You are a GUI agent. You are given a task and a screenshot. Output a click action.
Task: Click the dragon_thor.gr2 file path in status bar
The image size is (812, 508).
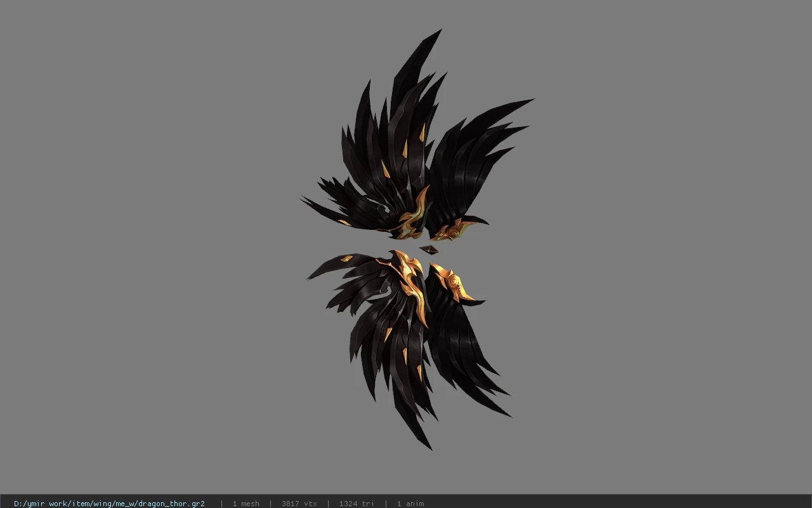point(109,504)
